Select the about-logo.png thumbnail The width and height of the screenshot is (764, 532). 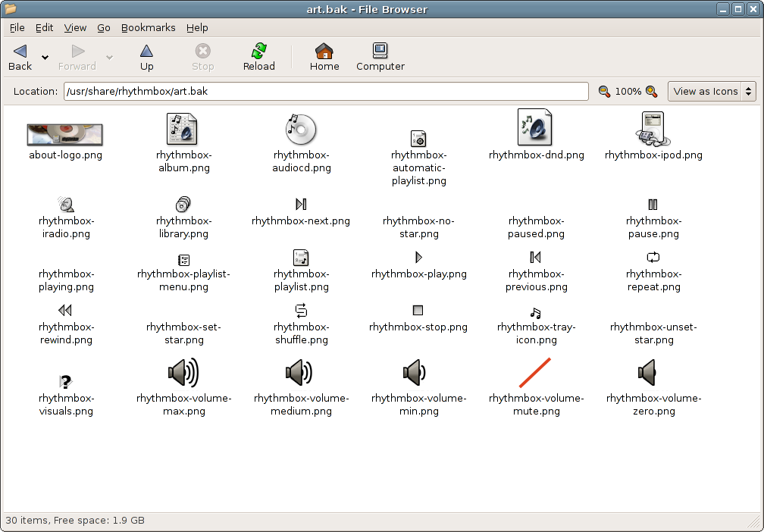[x=65, y=134]
